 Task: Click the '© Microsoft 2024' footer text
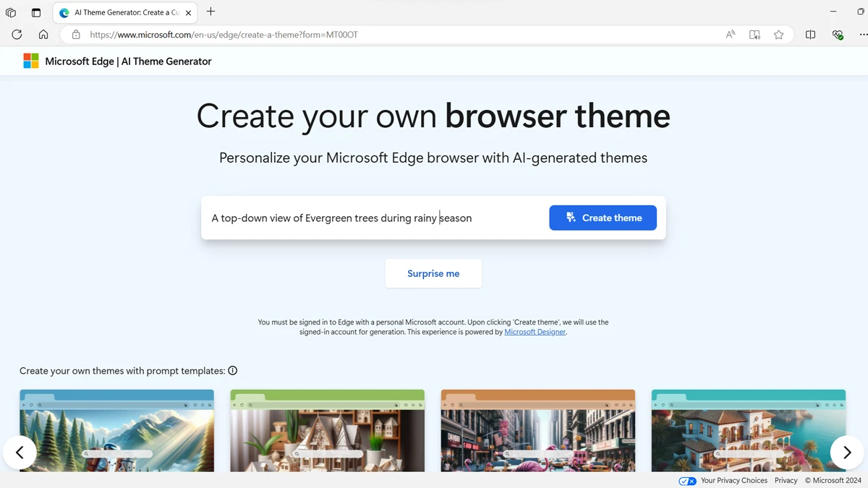[833, 481]
